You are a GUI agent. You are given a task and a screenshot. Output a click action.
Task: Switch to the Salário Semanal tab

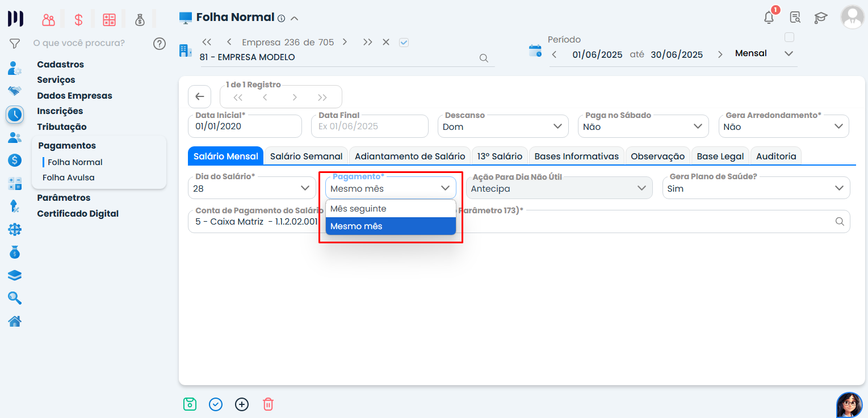coord(306,156)
